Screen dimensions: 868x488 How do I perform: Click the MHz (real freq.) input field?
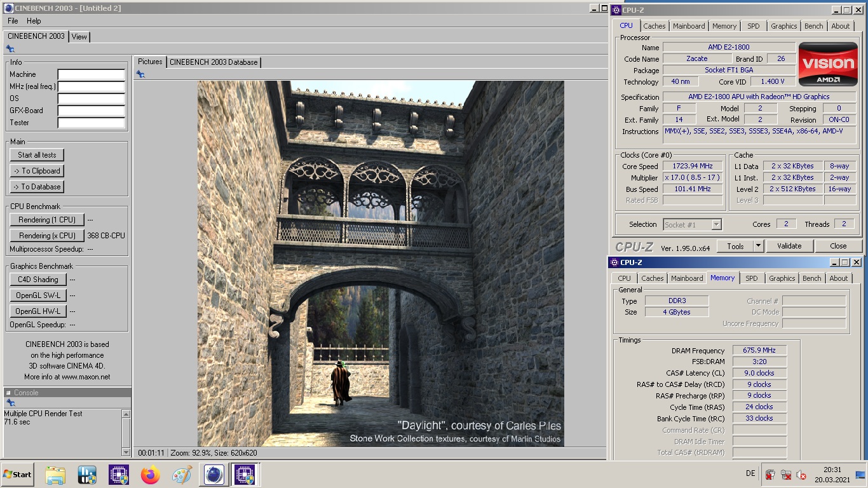pos(92,86)
